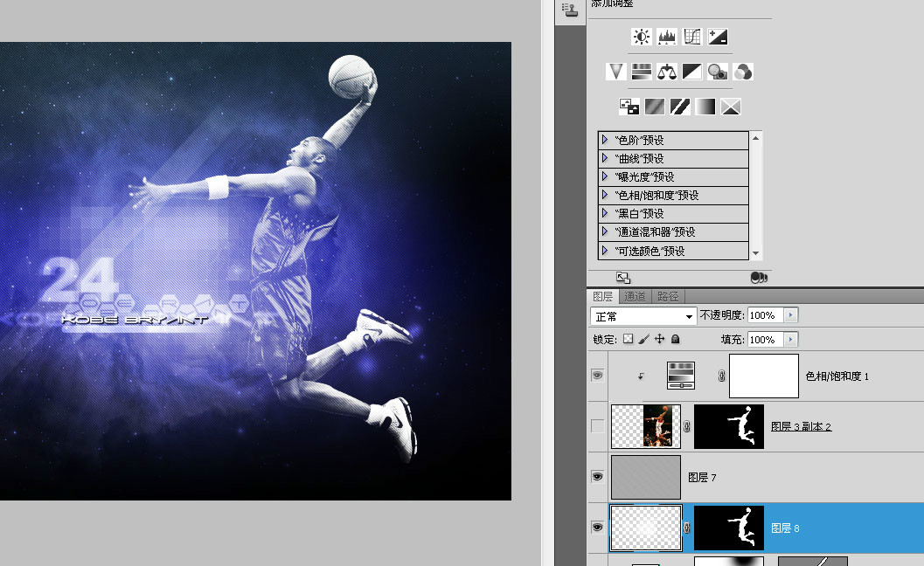
Task: Click link icon on 色相/饱和度 1 layer
Action: (721, 376)
